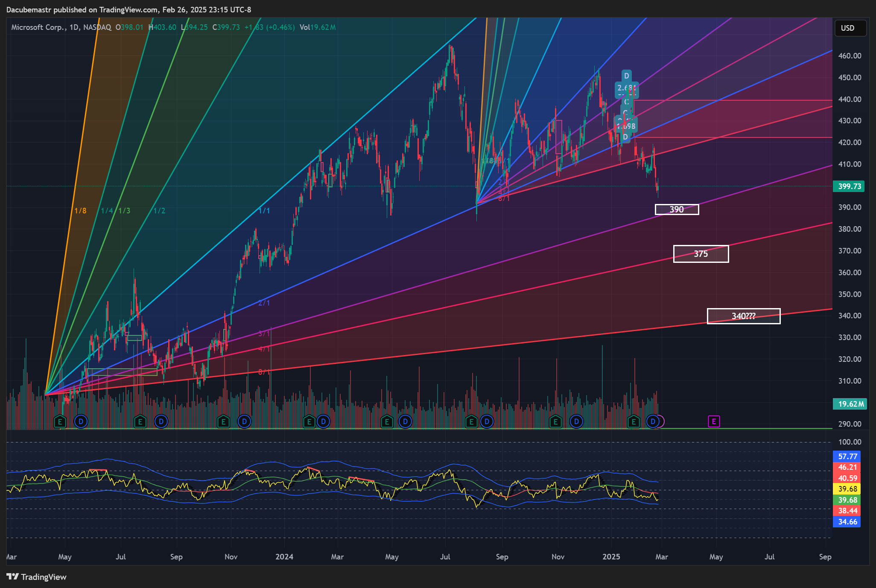Select the earnings E marker after Jul 2024

471,422
